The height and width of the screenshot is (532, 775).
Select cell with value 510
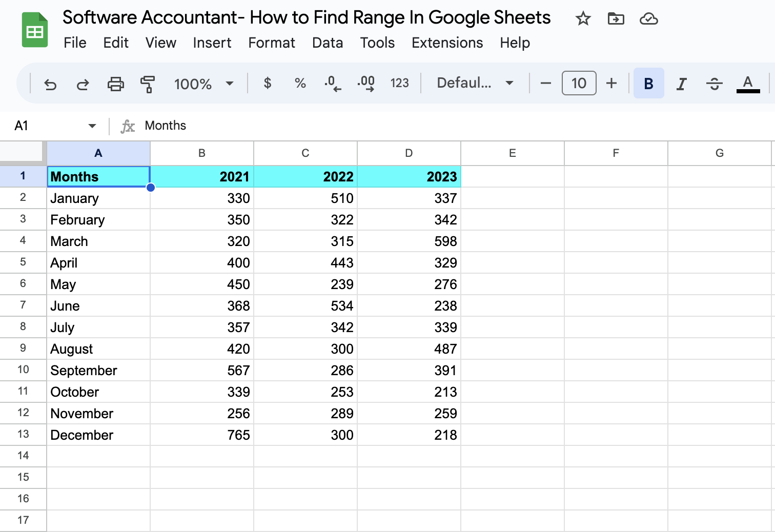pyautogui.click(x=305, y=198)
